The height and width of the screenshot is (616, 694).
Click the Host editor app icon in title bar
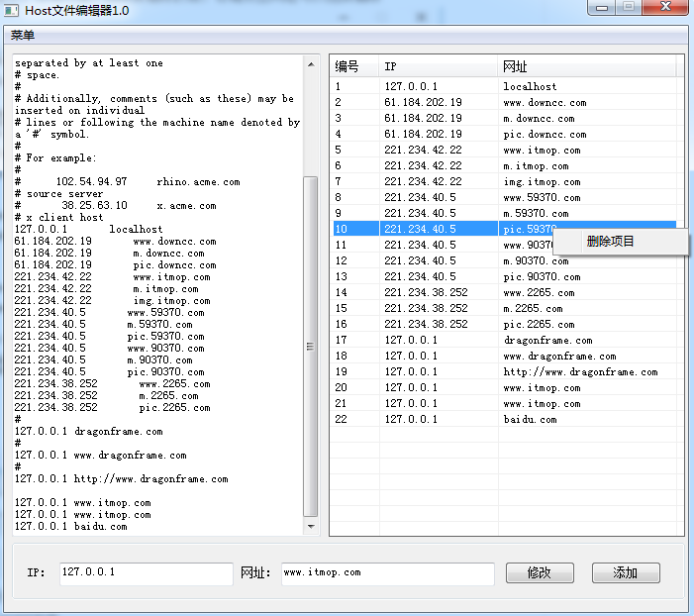[x=12, y=9]
